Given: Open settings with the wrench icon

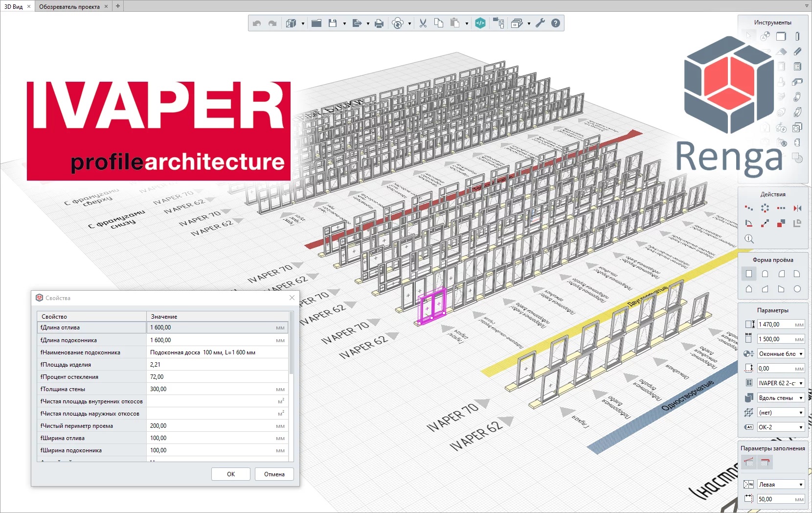Looking at the screenshot, I should (x=540, y=23).
